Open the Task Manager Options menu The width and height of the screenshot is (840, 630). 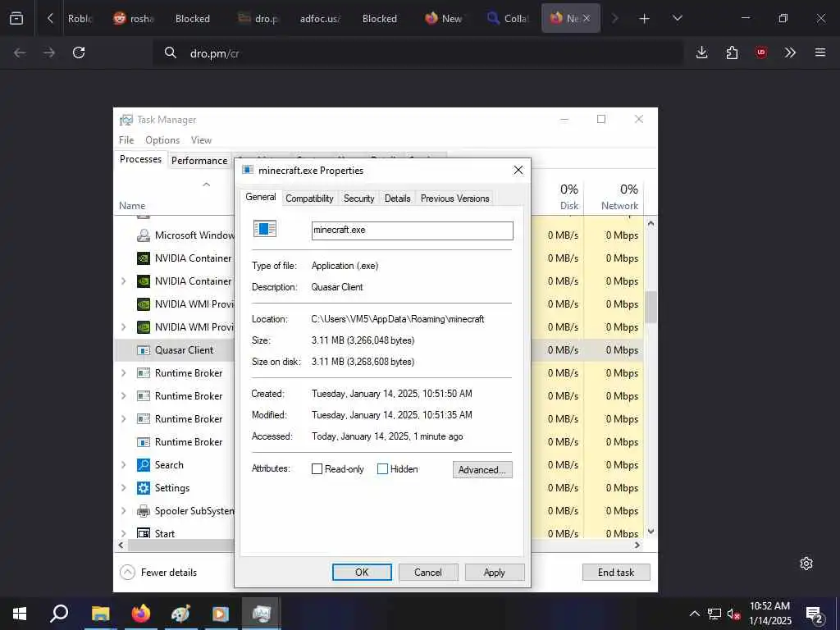click(x=162, y=139)
